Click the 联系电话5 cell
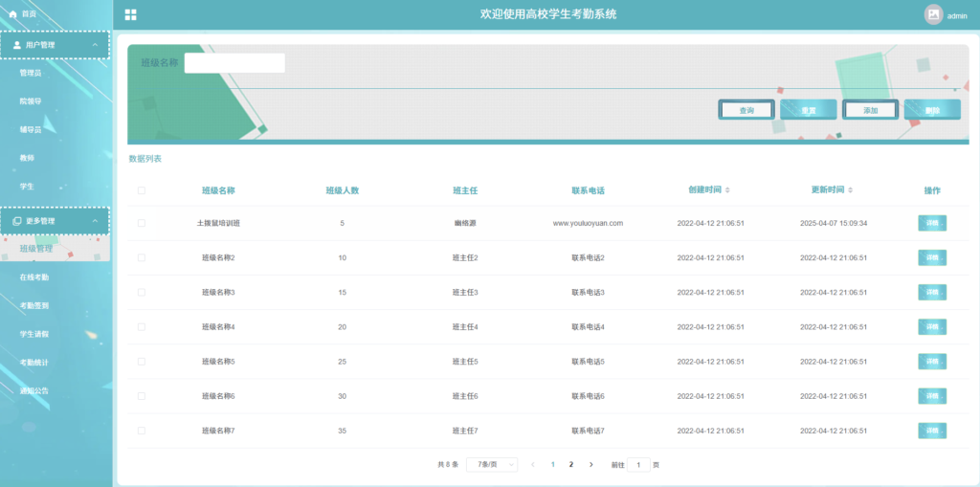The width and height of the screenshot is (980, 487). coord(589,362)
